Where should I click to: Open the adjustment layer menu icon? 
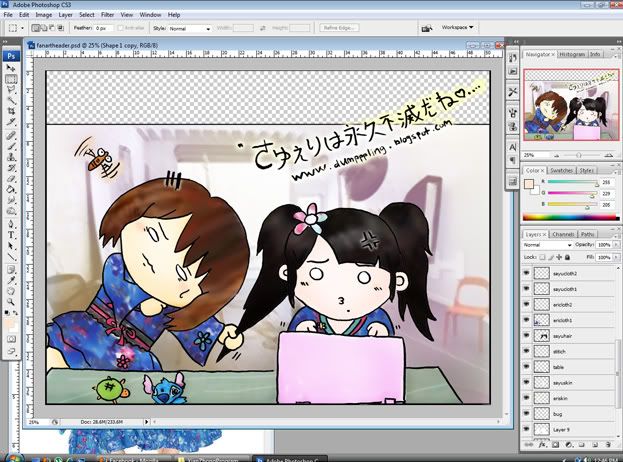pyautogui.click(x=569, y=445)
